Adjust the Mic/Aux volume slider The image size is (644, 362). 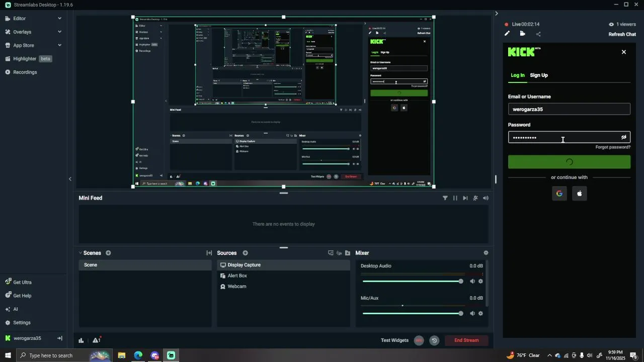point(413,314)
